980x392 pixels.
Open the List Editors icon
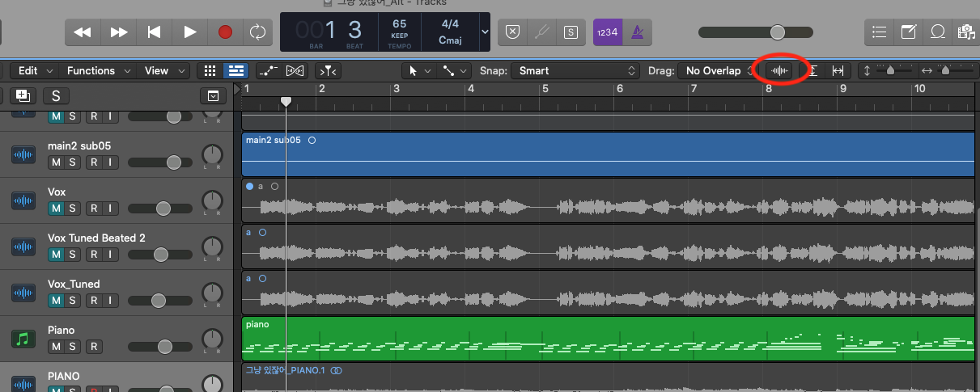[x=880, y=32]
